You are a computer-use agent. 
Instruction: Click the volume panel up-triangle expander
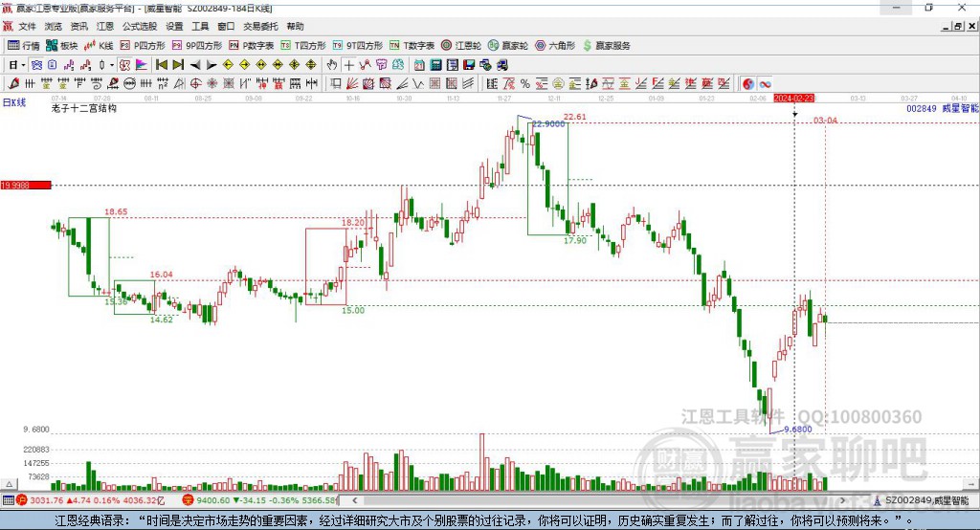click(x=10, y=484)
